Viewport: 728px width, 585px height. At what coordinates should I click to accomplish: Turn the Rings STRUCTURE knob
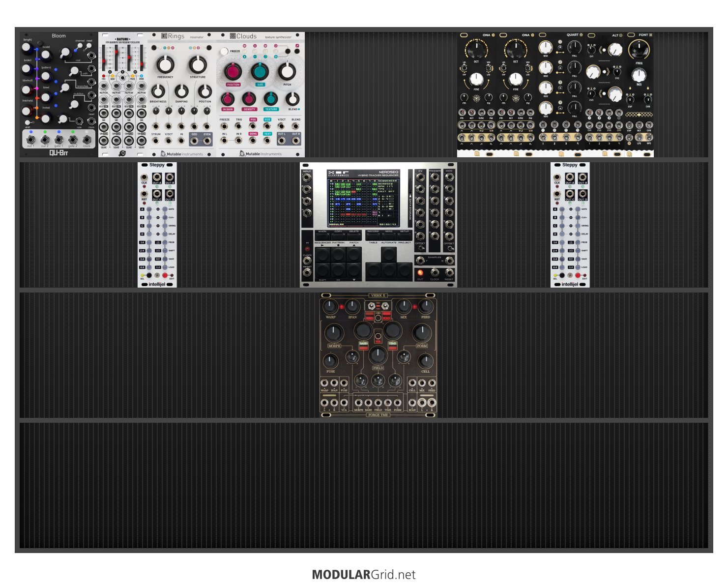pos(198,64)
